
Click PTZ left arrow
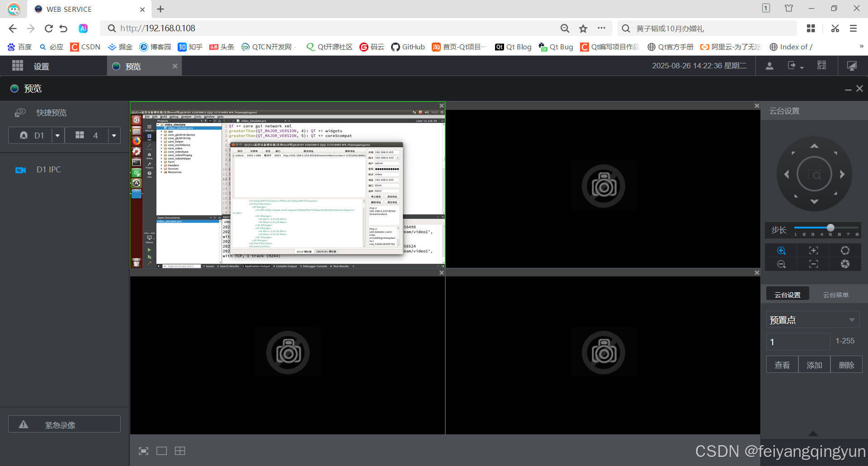point(787,174)
